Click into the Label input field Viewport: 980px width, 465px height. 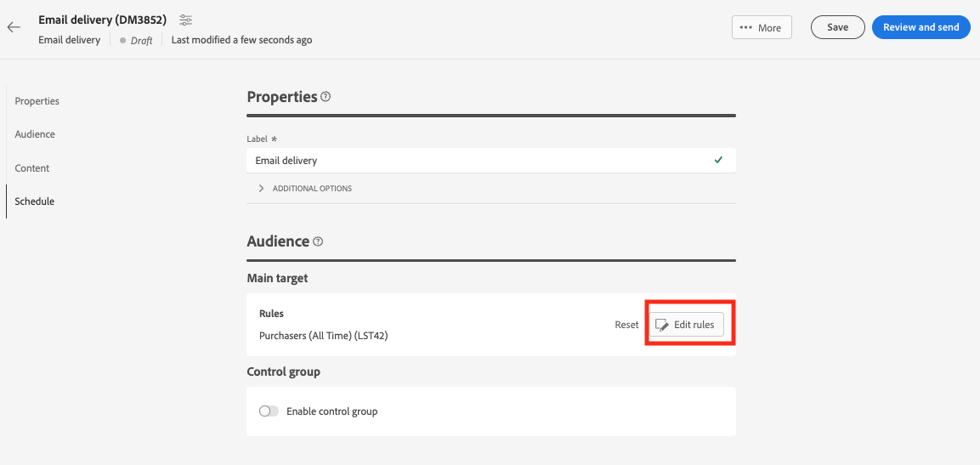[476, 160]
